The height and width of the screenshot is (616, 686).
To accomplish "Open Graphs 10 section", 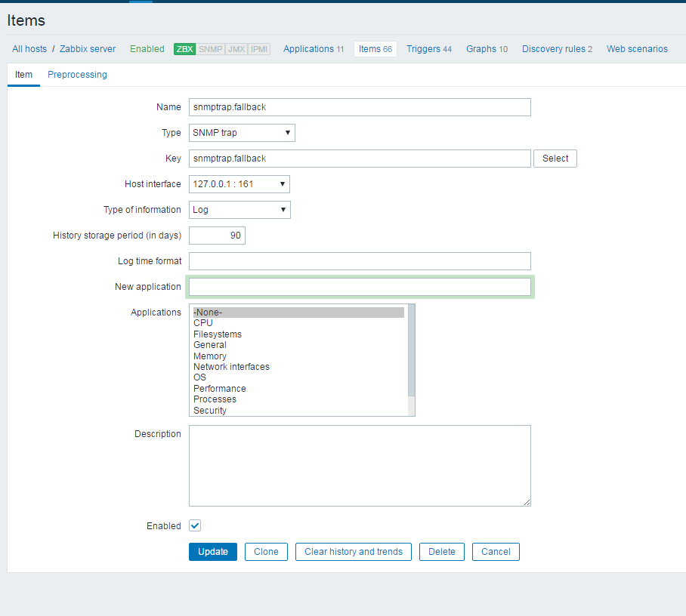I will pyautogui.click(x=487, y=49).
